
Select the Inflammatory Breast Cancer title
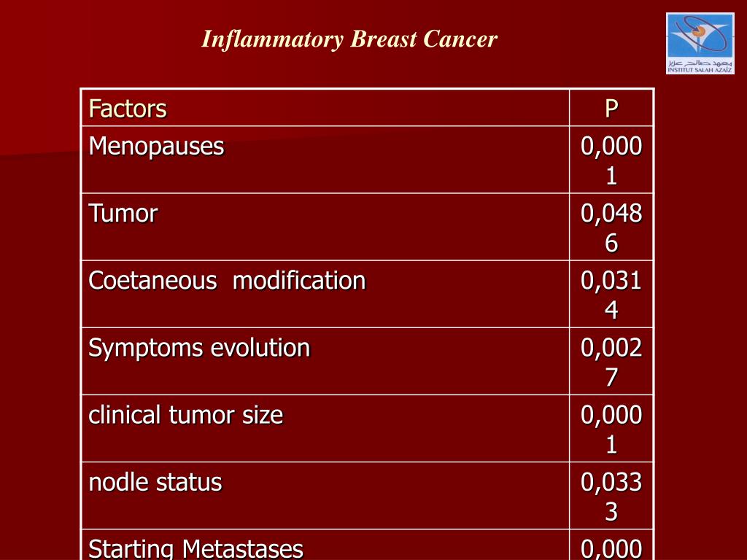point(349,39)
